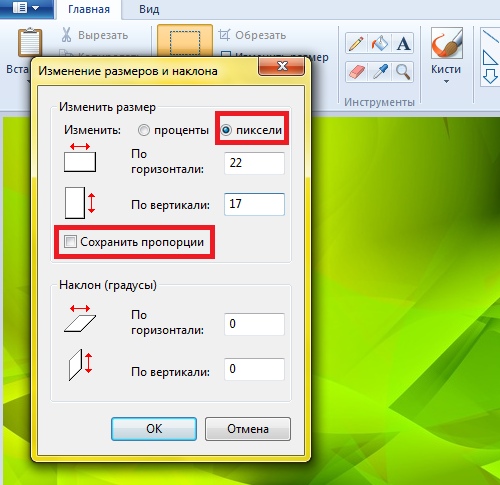This screenshot has height=485, width=500.
Task: Click the Paste clipboard icon
Action: [30, 43]
